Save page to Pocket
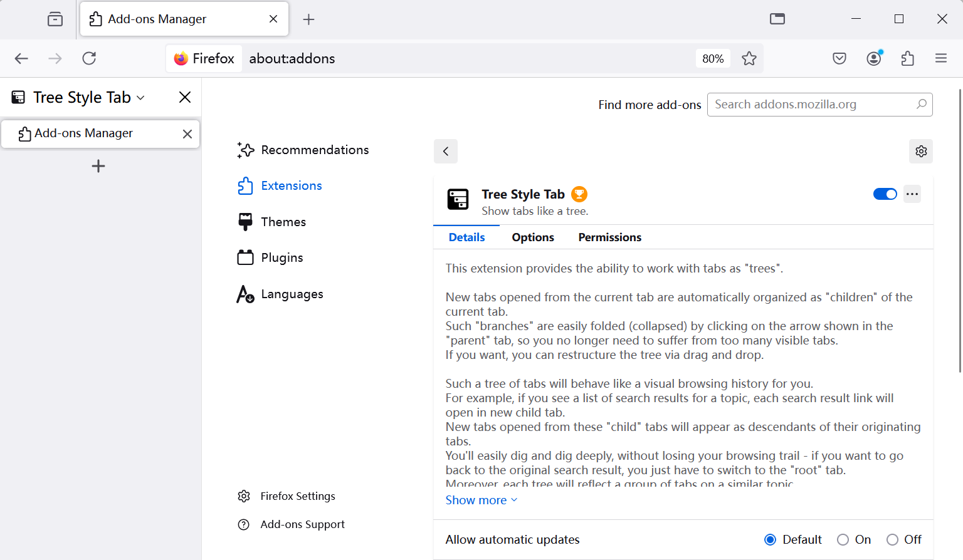The width and height of the screenshot is (963, 560). 839,58
